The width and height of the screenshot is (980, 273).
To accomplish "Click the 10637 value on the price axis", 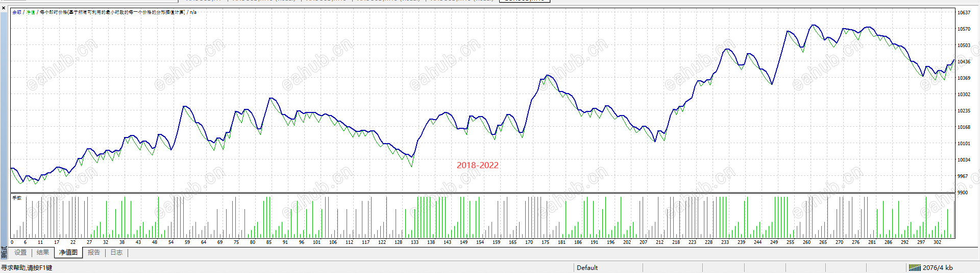I will (x=964, y=13).
